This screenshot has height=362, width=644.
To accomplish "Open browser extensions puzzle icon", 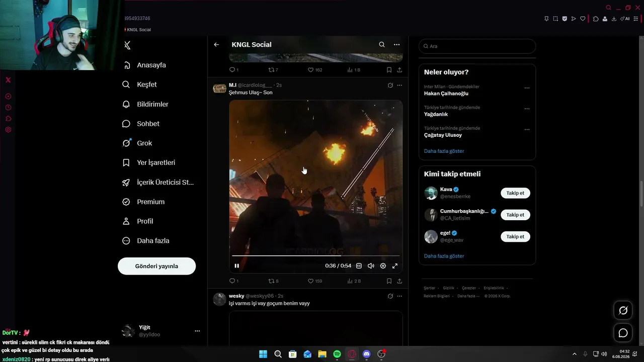I will point(596,19).
